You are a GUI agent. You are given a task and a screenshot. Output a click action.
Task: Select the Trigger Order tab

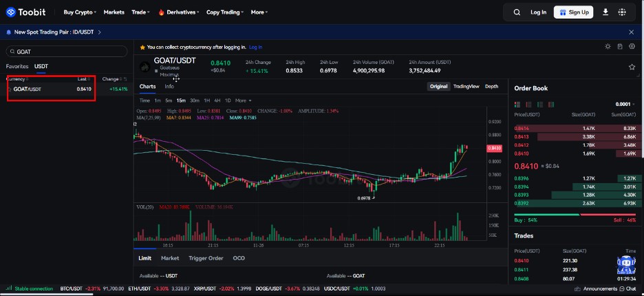pyautogui.click(x=206, y=258)
